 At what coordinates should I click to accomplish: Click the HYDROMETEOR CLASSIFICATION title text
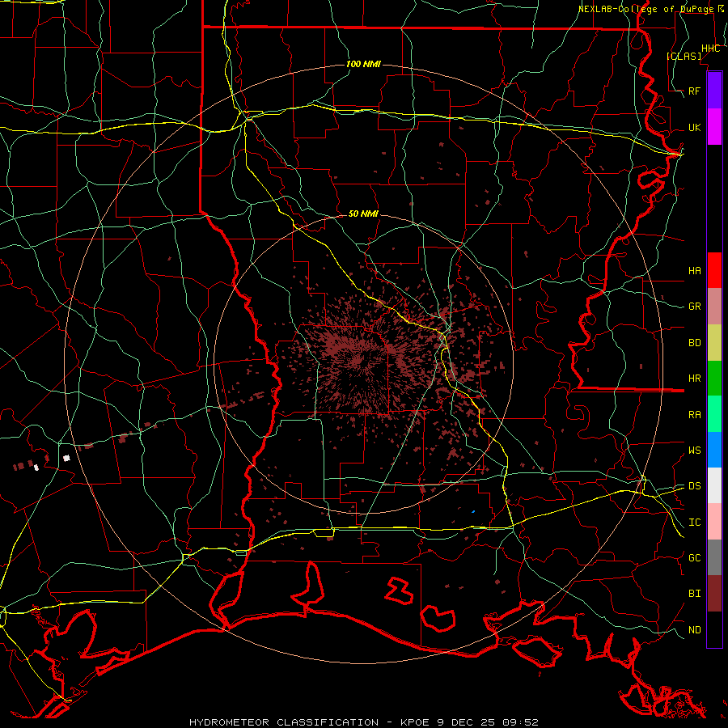click(284, 722)
